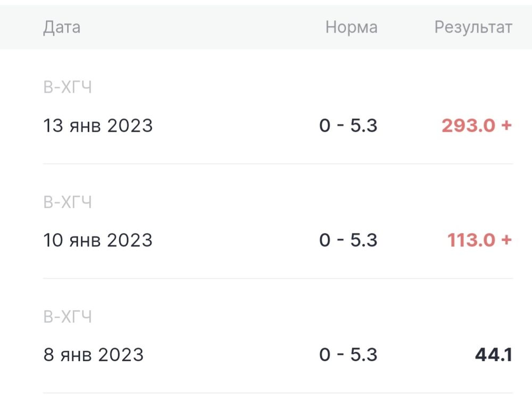This screenshot has height=414, width=532.
Task: Click the norm range 0 - 5.3 on first row
Action: (348, 125)
